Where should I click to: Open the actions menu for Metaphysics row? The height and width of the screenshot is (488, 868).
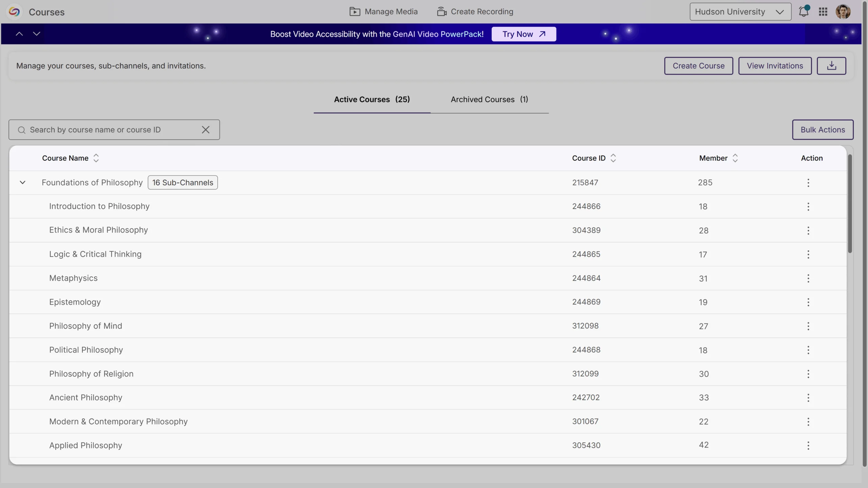coord(808,278)
